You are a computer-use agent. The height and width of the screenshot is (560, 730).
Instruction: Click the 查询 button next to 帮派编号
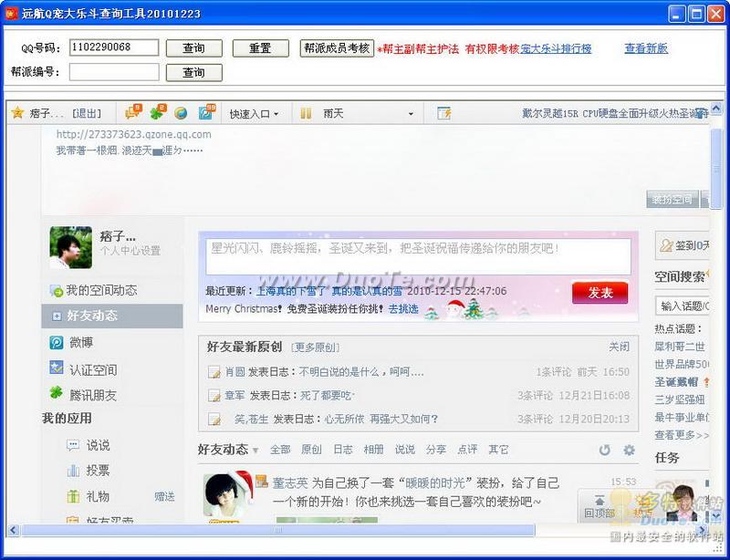193,72
